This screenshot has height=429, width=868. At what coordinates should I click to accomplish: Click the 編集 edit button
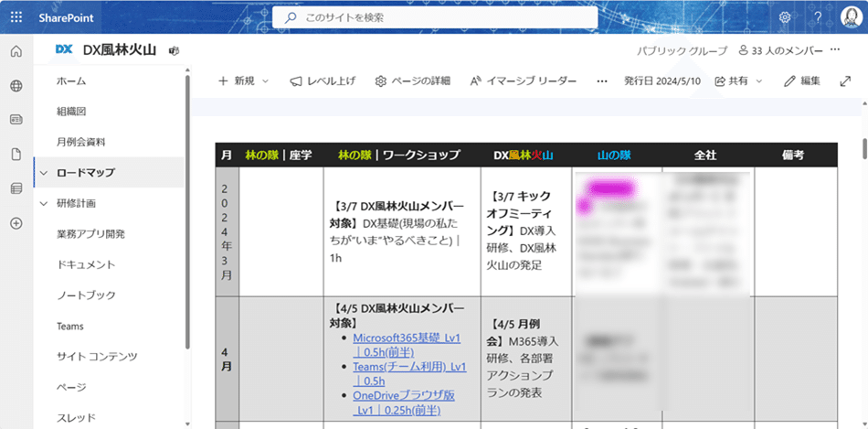click(802, 80)
